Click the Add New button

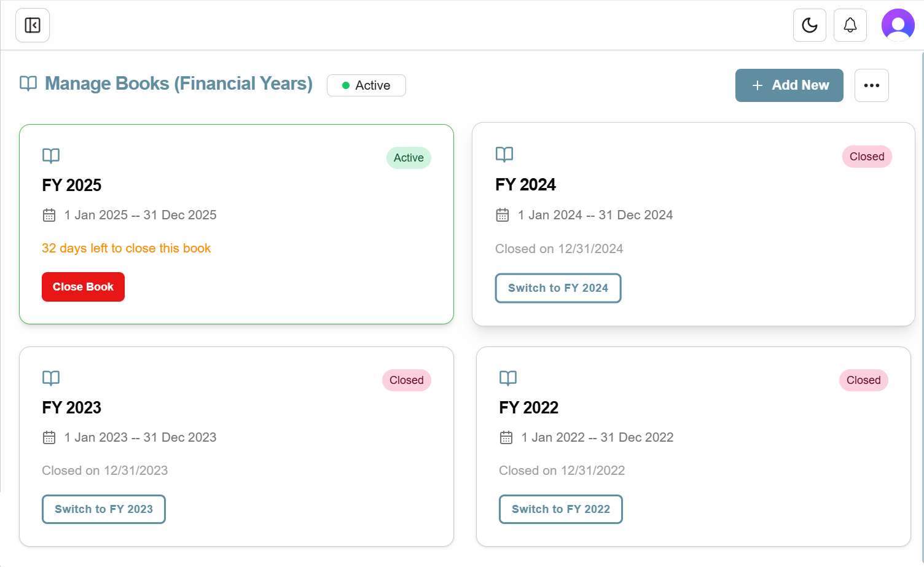pos(789,85)
